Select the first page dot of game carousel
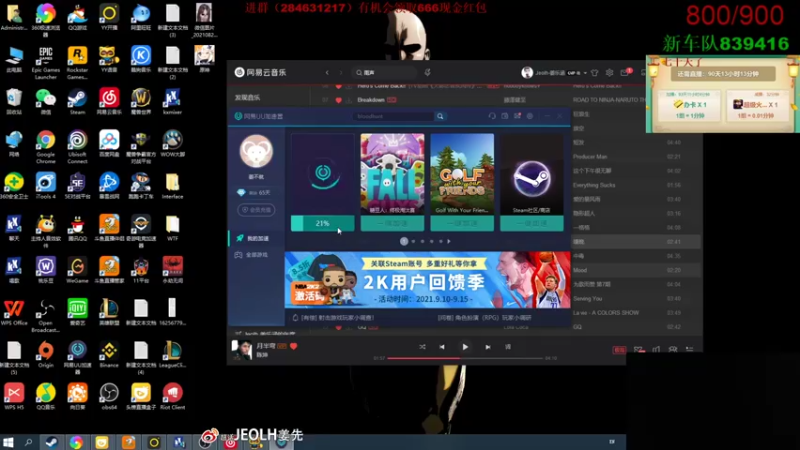Viewport: 800px width, 450px height. [404, 241]
